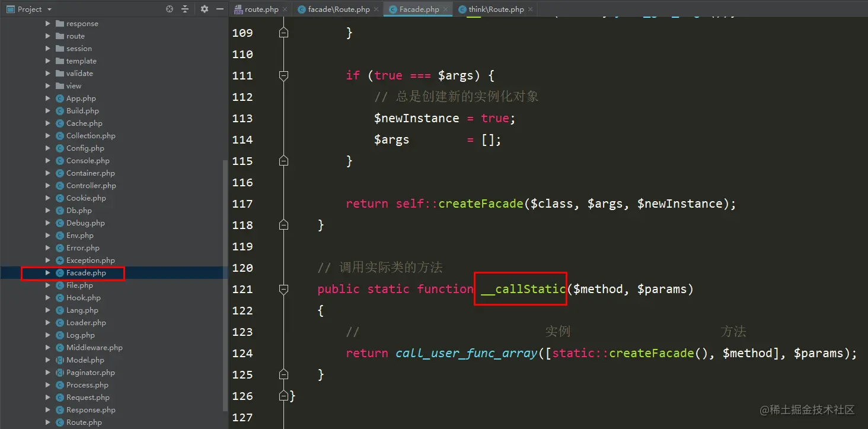Image resolution: width=868 pixels, height=429 pixels.
Task: Open Error.php in the project tree
Action: (x=83, y=248)
